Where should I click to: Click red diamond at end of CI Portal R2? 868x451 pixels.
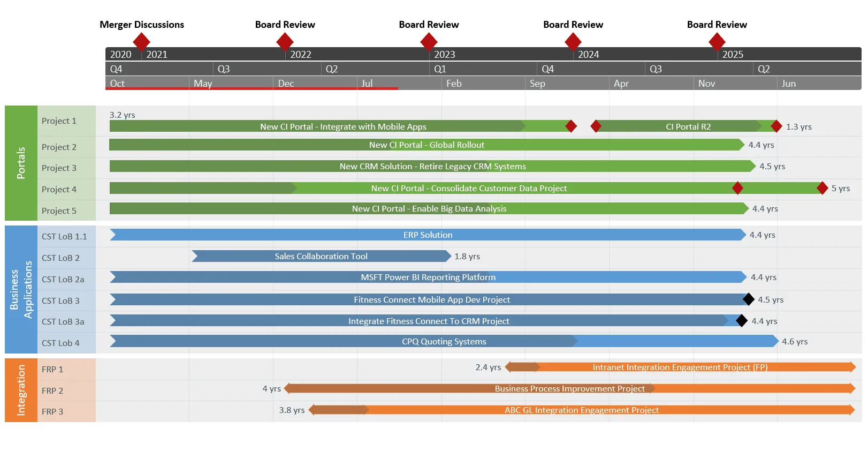pyautogui.click(x=776, y=126)
